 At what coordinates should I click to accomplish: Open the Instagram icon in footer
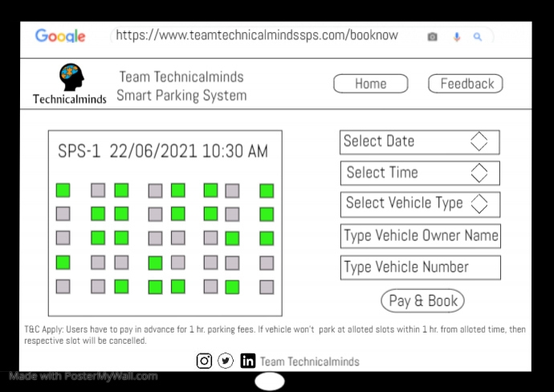click(205, 361)
